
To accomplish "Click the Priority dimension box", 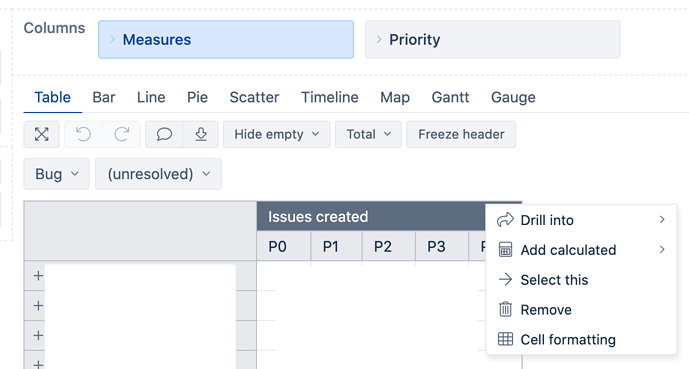I will [493, 40].
